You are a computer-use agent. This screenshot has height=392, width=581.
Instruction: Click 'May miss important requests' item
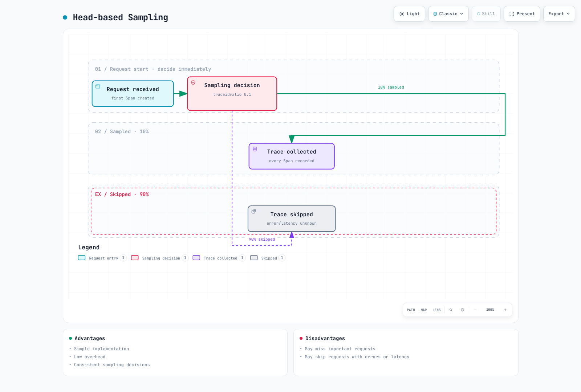point(340,349)
